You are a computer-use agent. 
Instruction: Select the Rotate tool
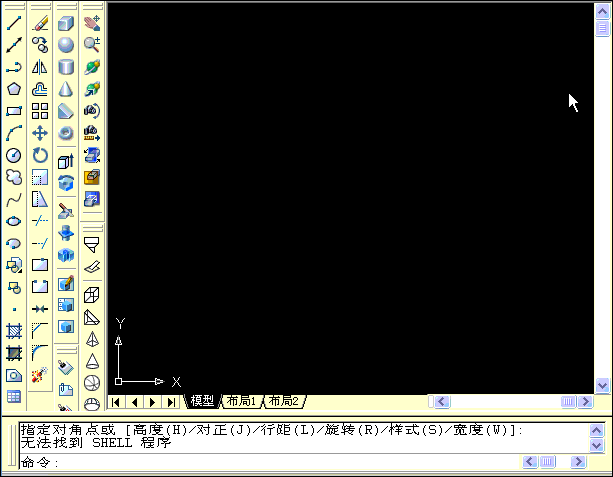[40, 155]
